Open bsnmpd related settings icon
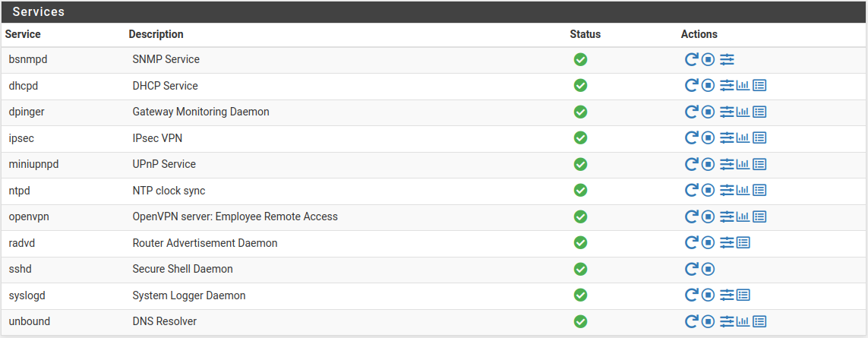The image size is (868, 338). 727,59
